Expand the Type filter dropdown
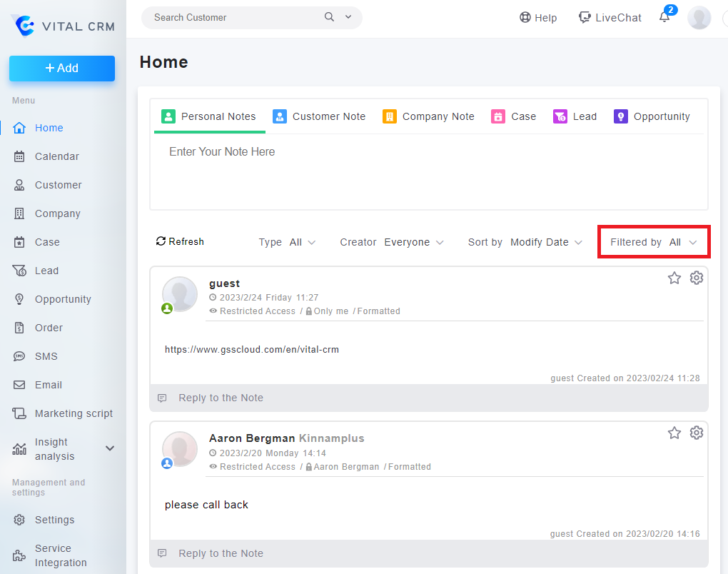Screen dimensions: 728x574 (302, 243)
